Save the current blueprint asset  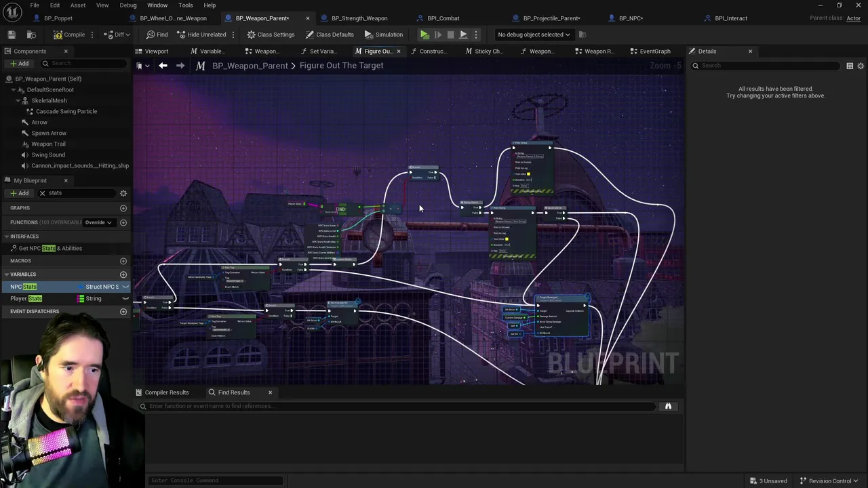(12, 35)
